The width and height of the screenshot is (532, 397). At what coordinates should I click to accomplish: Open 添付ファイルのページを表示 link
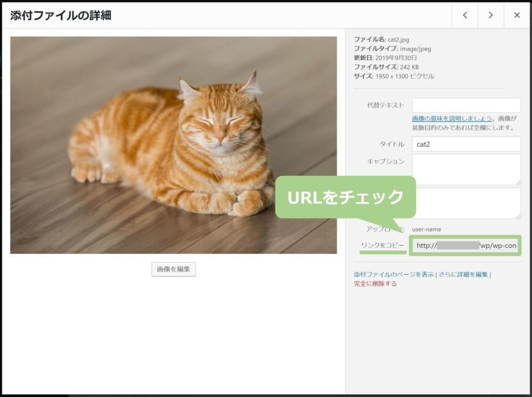393,275
